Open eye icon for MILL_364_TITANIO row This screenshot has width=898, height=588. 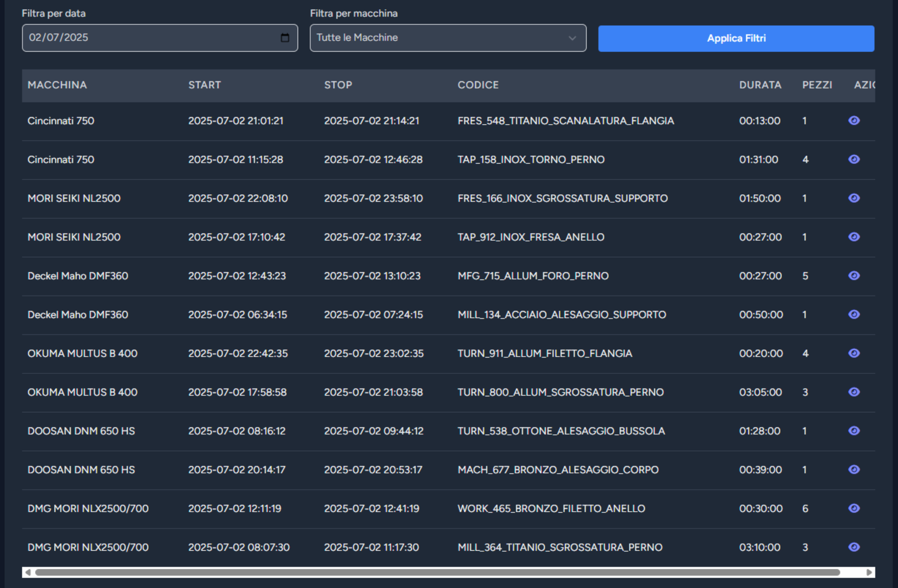[854, 547]
